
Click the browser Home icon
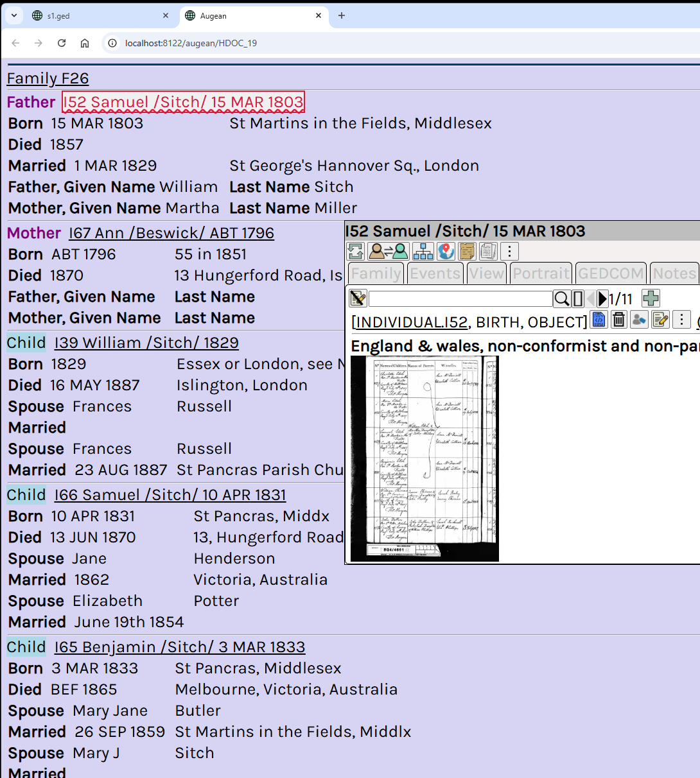point(85,43)
